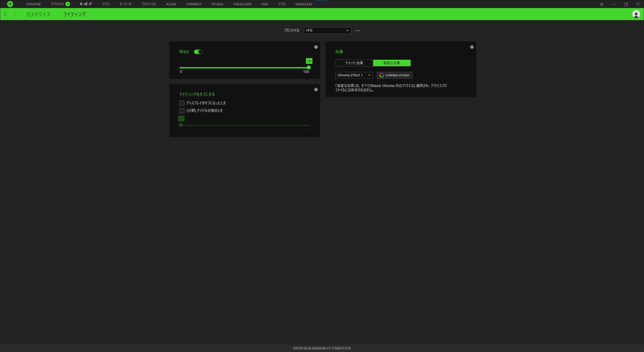Image resolution: width=644 pixels, height=352 pixels.
Task: Open the FPS profile dropdown
Action: (x=327, y=30)
